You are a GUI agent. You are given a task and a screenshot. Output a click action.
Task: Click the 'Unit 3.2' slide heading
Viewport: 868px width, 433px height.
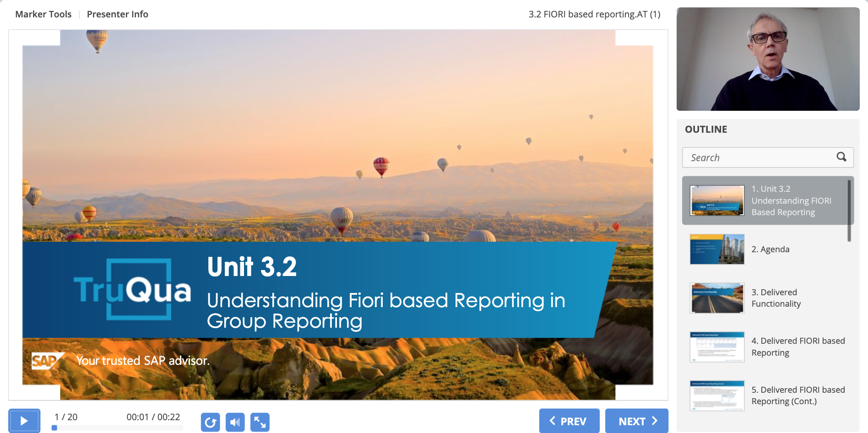click(x=252, y=267)
